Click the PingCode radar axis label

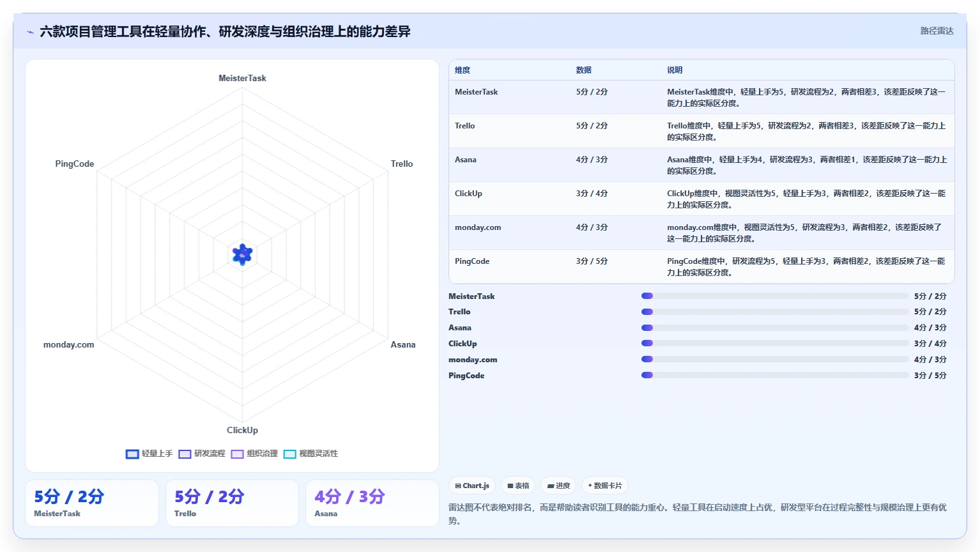click(74, 164)
